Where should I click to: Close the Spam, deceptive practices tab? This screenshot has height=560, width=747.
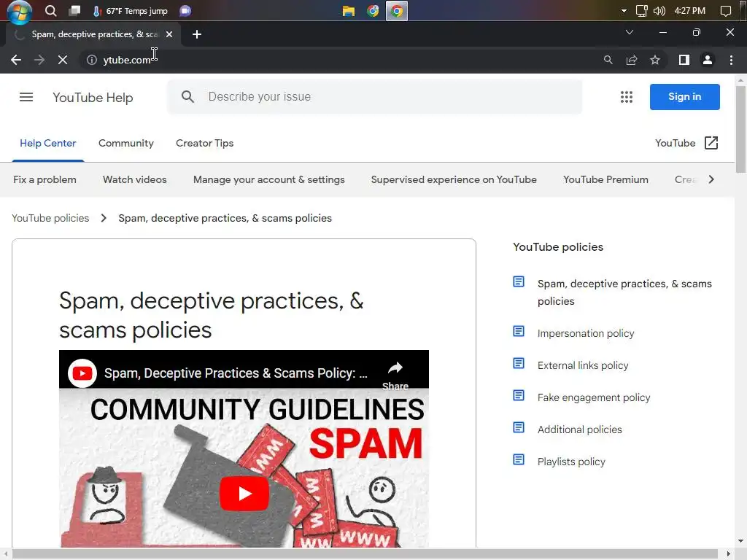click(x=169, y=34)
